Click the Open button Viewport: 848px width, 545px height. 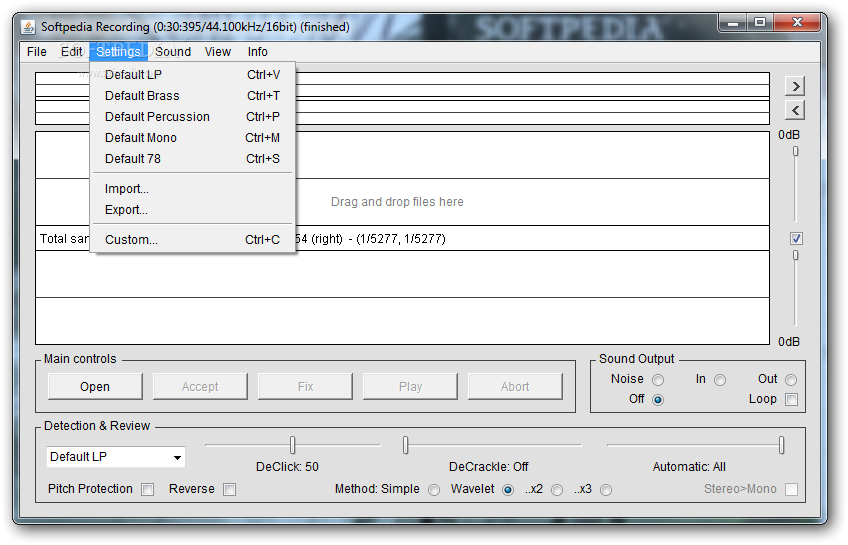[95, 387]
